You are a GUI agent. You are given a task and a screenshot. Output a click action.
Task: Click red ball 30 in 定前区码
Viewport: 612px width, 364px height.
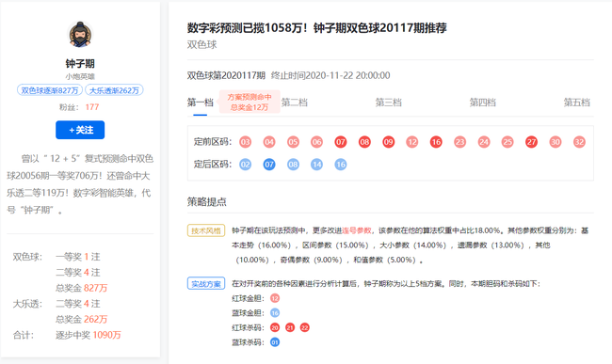coord(556,142)
